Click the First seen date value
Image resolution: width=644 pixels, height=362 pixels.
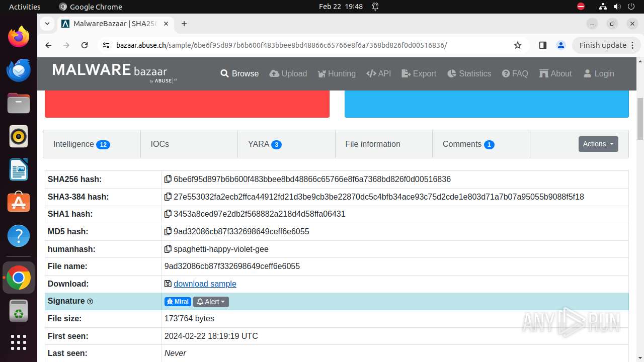(211, 336)
